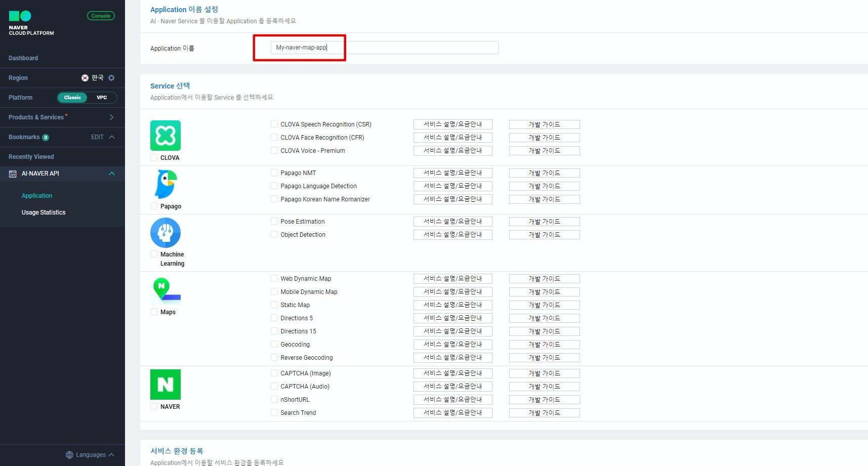Open 개발 가이드 for Papago NMT
868x466 pixels.
click(x=545, y=173)
